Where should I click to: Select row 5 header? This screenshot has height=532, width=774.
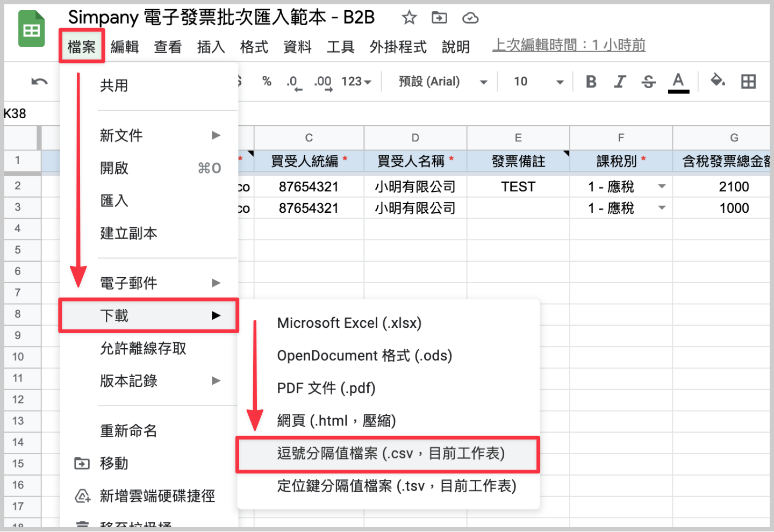pyautogui.click(x=23, y=250)
